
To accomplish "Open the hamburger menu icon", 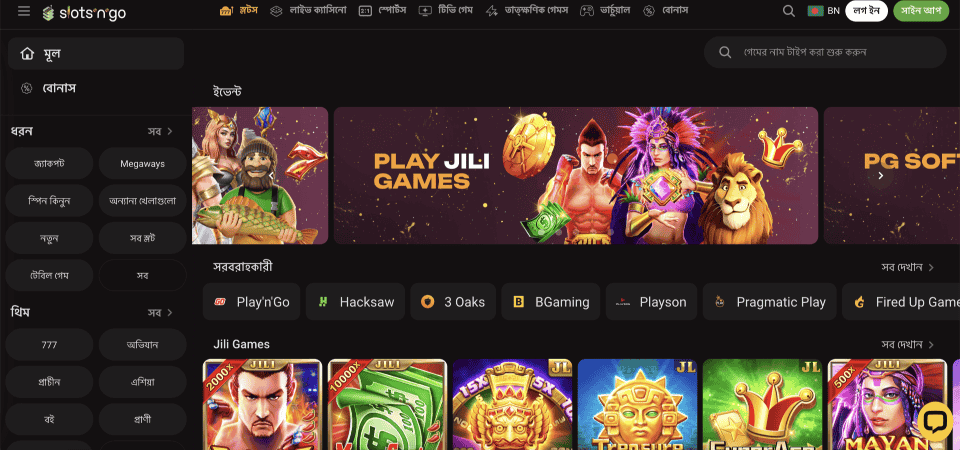I will pyautogui.click(x=24, y=11).
